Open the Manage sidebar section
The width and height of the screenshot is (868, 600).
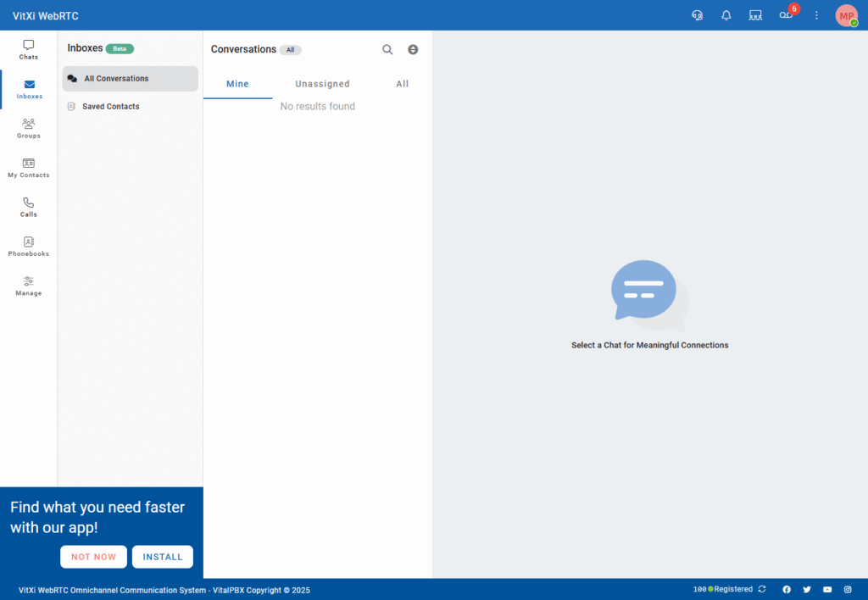tap(28, 286)
